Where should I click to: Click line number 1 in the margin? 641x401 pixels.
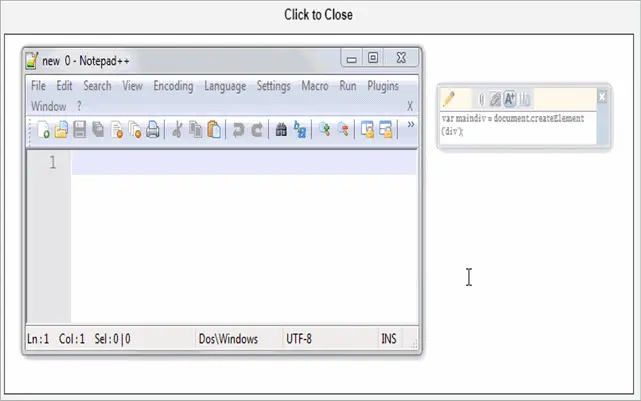click(53, 163)
